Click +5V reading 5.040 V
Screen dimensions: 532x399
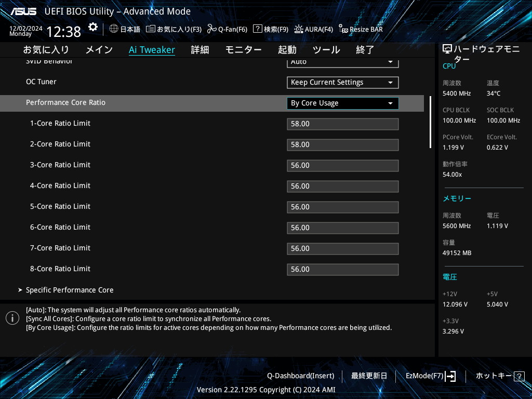(x=497, y=304)
